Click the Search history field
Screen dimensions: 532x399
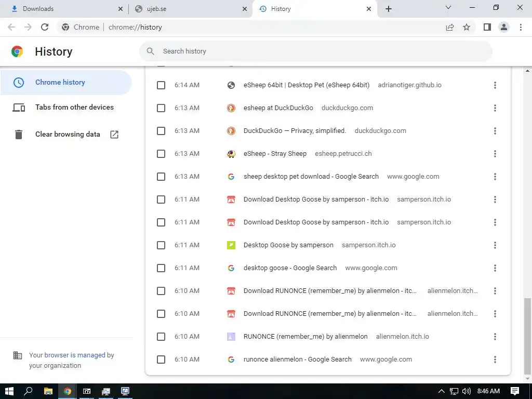315,51
